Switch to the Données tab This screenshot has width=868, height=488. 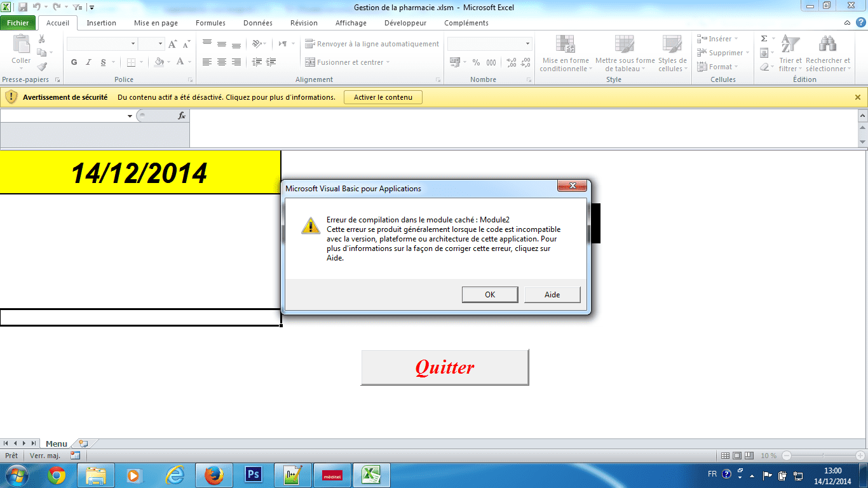[x=258, y=23]
